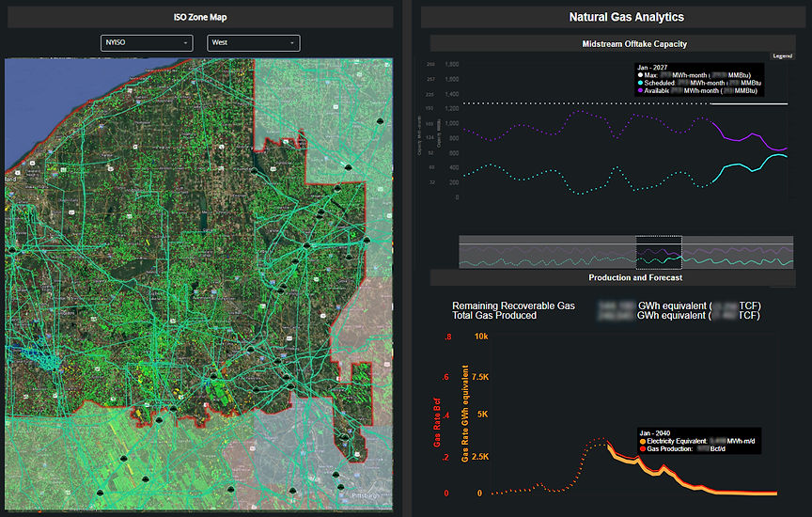Click the Pittsburgh label on the map

click(x=365, y=495)
